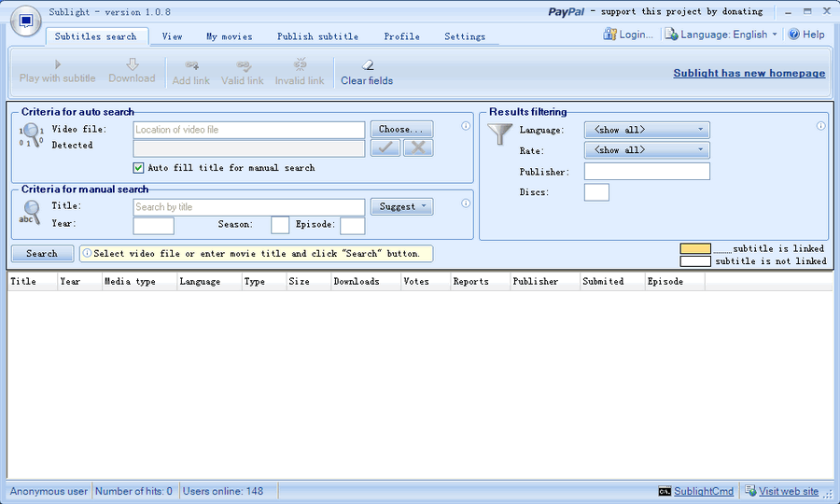Open the Sublight has new homepage link
Image resolution: width=840 pixels, height=504 pixels.
(x=749, y=73)
